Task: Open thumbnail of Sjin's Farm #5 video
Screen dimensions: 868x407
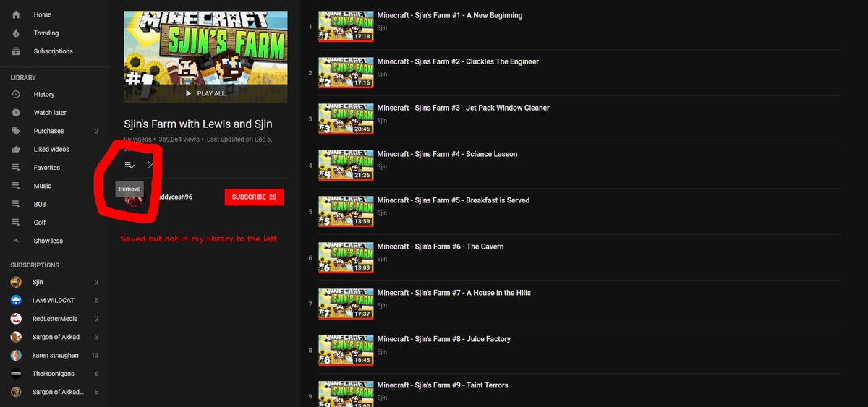Action: 346,211
